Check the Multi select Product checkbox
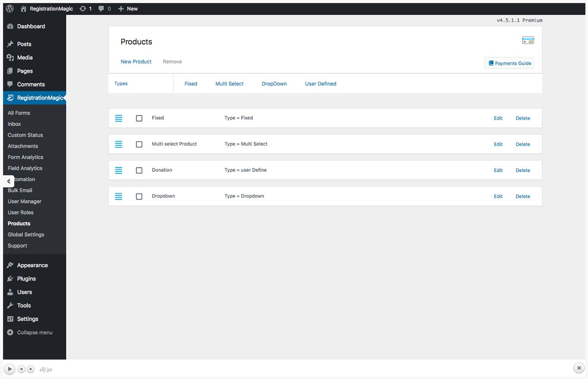The height and width of the screenshot is (379, 588). click(139, 144)
